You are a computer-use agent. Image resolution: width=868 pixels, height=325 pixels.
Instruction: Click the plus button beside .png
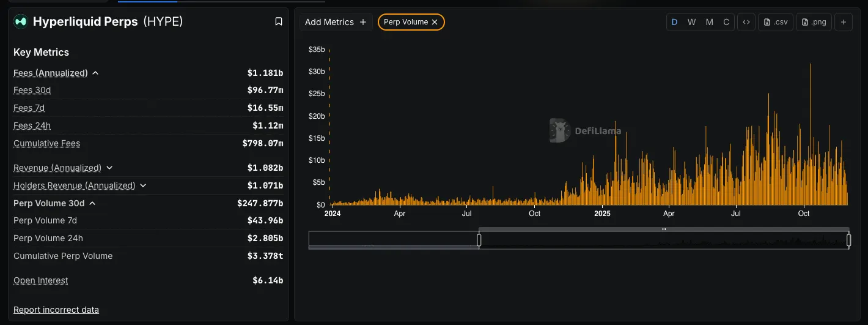pos(843,22)
